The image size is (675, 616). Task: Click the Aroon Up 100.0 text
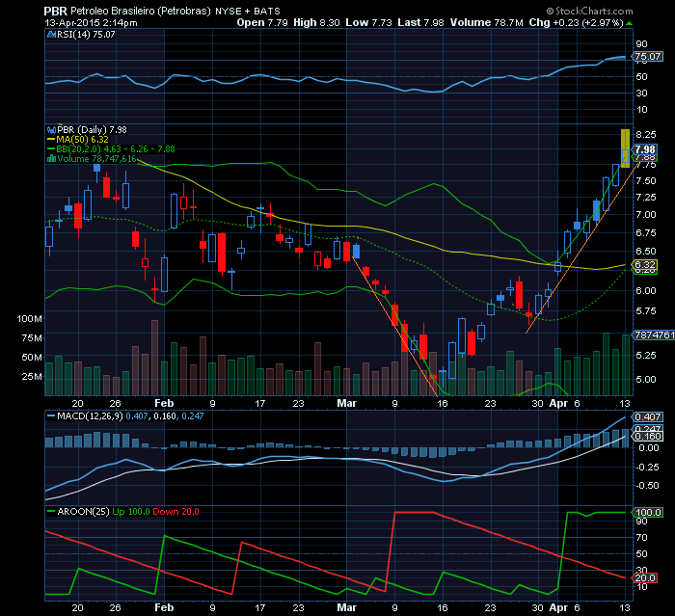(131, 511)
